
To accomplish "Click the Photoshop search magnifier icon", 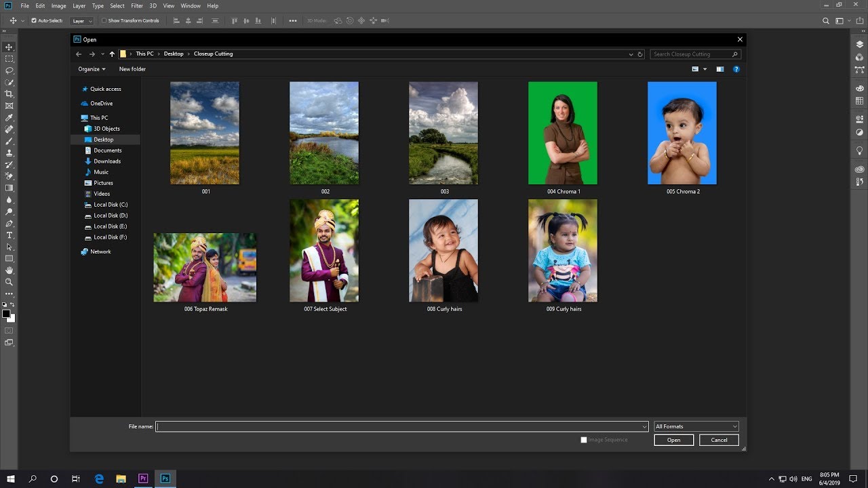I will click(x=826, y=20).
